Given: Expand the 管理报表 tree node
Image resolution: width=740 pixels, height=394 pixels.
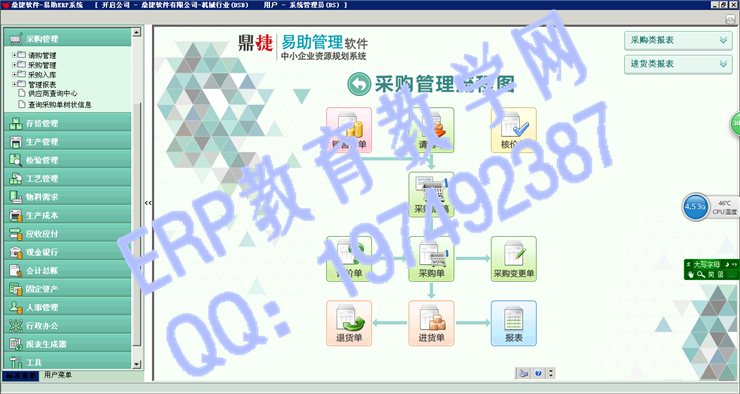Looking at the screenshot, I should pyautogui.click(x=14, y=84).
